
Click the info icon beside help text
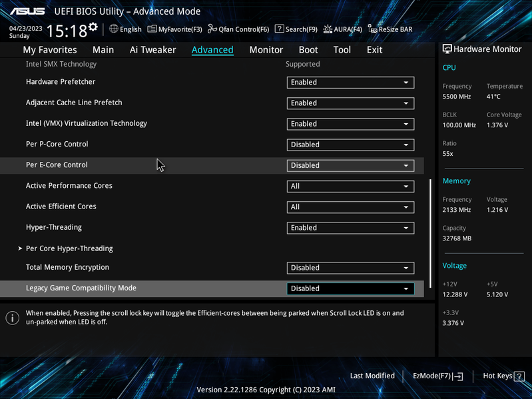tap(13, 318)
